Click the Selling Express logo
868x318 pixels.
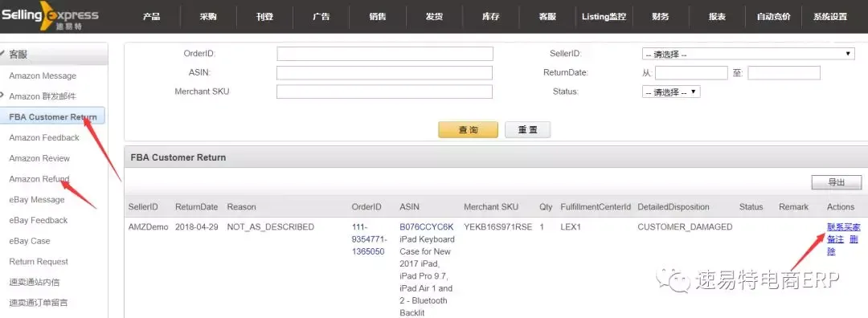click(50, 17)
